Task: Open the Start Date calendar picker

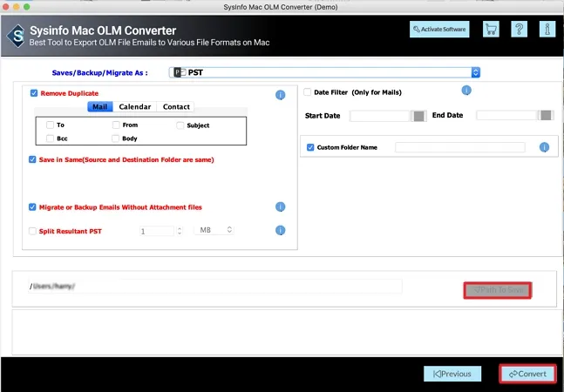Action: (418, 116)
